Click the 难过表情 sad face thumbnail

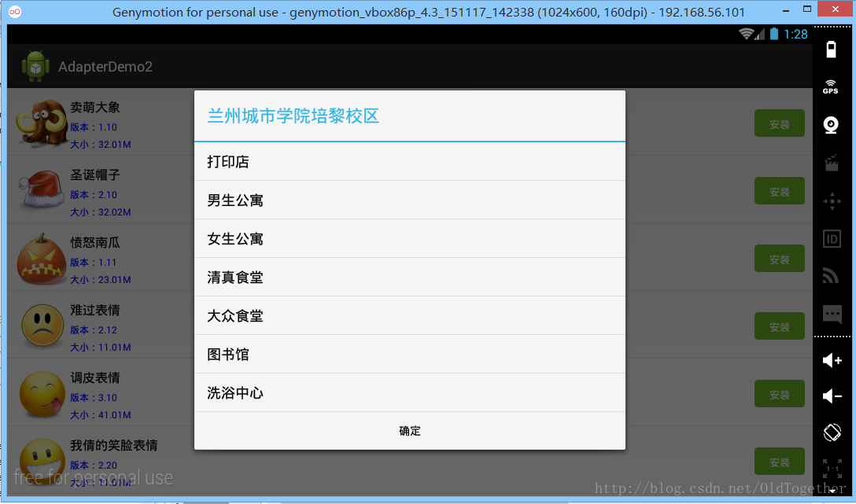click(x=42, y=325)
